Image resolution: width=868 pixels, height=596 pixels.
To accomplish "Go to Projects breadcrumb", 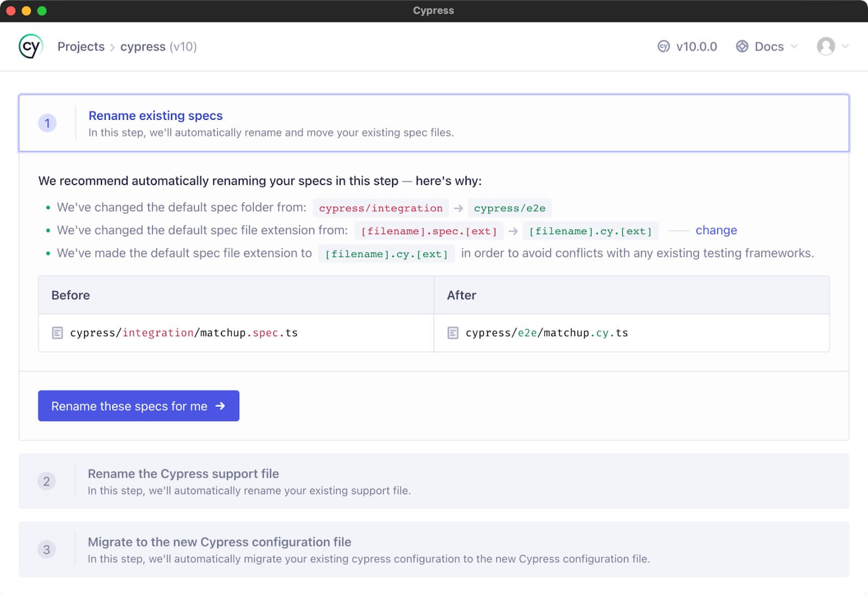I will (81, 47).
